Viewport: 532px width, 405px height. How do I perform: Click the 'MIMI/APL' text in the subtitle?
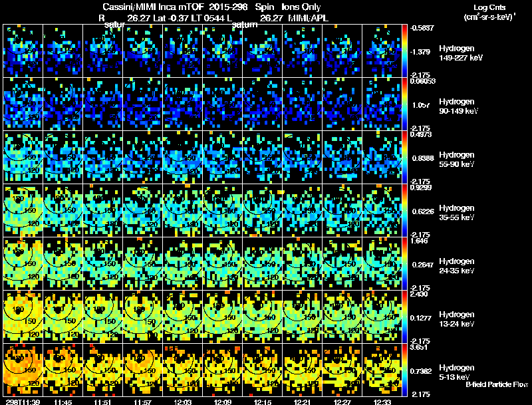pyautogui.click(x=308, y=19)
